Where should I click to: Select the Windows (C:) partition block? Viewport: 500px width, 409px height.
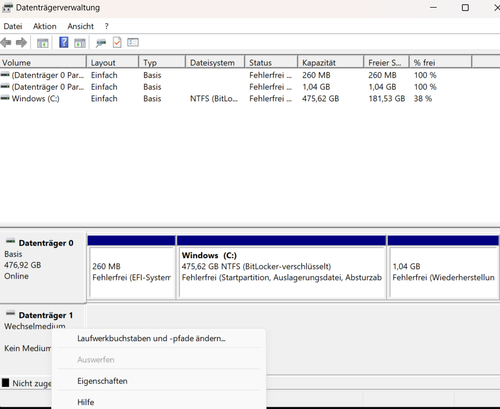281,267
